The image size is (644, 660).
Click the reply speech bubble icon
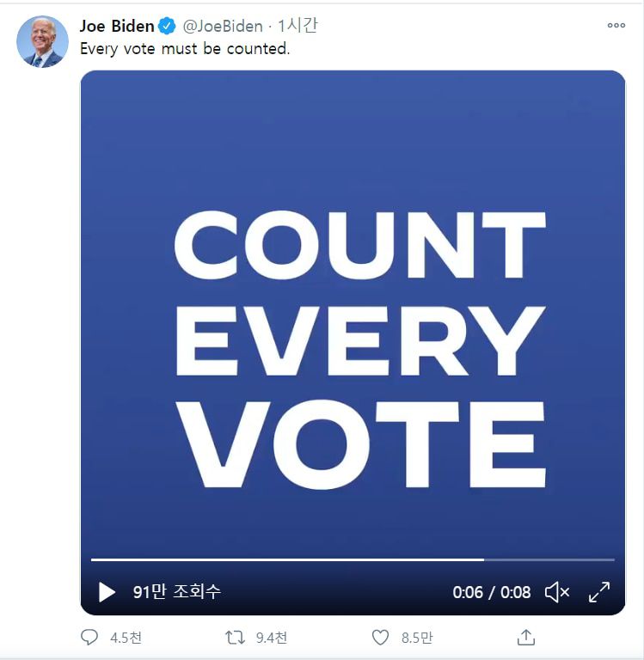tap(89, 638)
